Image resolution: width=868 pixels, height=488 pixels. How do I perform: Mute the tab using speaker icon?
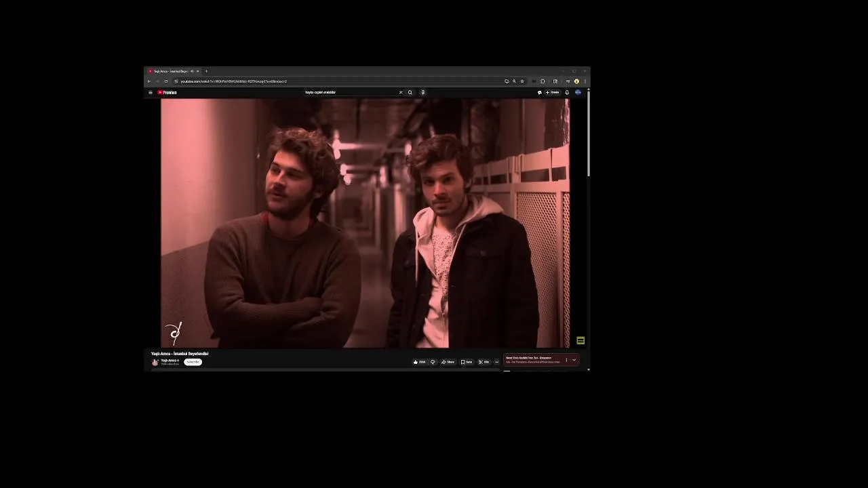click(x=192, y=71)
